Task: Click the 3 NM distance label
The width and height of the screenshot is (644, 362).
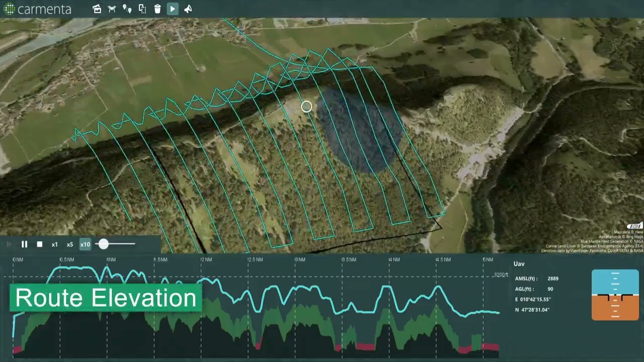Action: coord(300,259)
